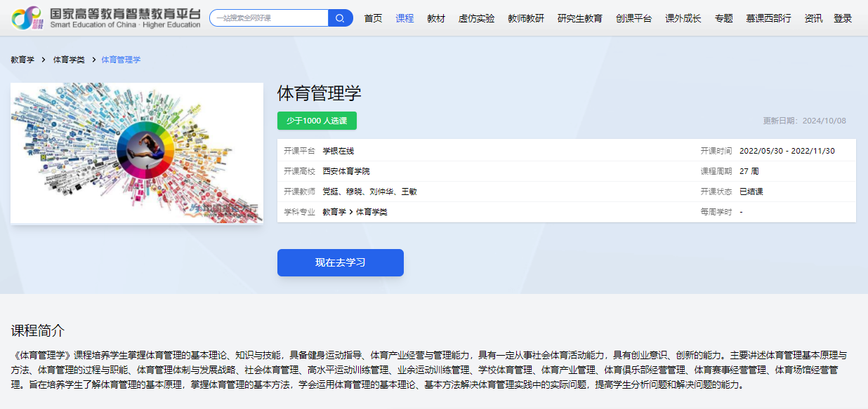The height and width of the screenshot is (409, 868).
Task: Open the 课外成长 menu item
Action: [x=683, y=18]
